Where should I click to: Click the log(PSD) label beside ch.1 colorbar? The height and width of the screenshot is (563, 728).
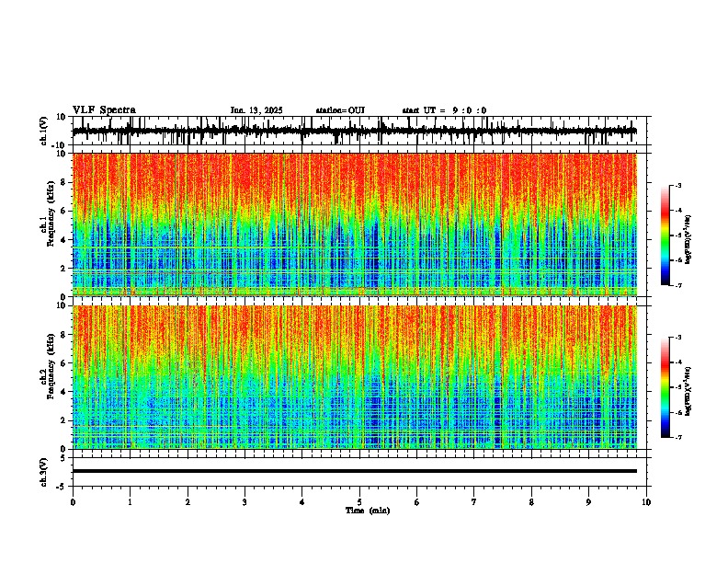(688, 239)
